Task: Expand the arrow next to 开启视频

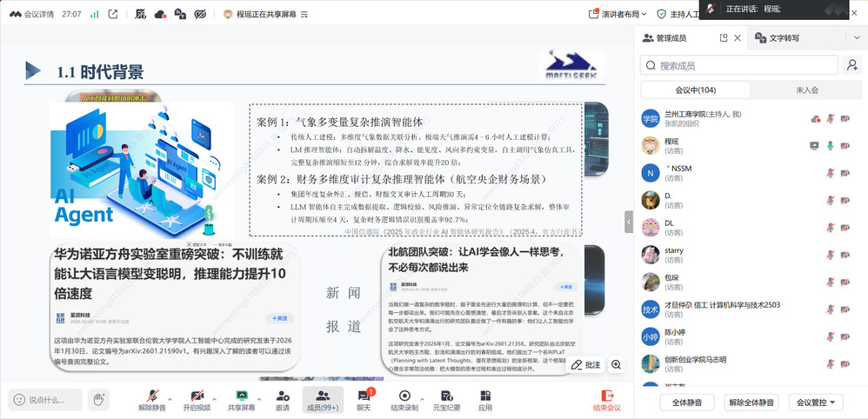Action: click(x=214, y=399)
